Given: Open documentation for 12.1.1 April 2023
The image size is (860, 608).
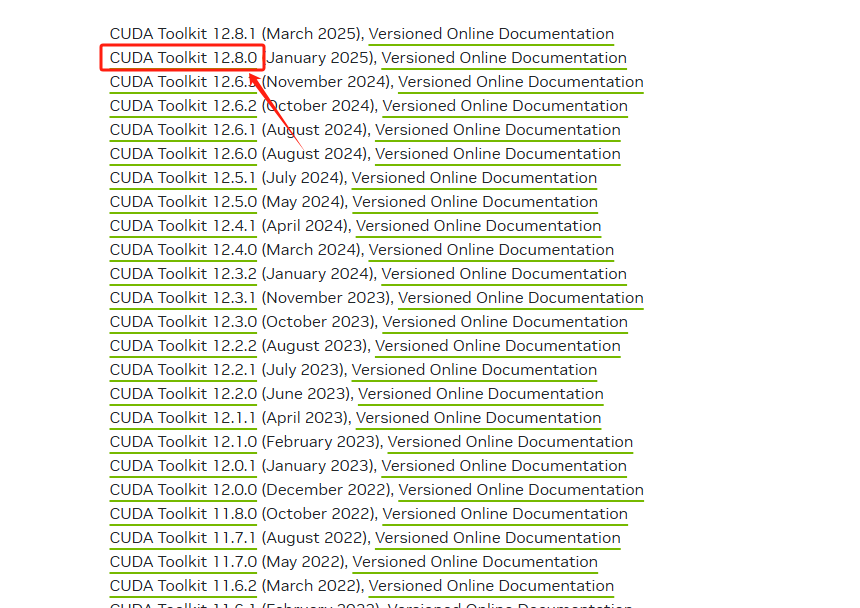Looking at the screenshot, I should [478, 418].
